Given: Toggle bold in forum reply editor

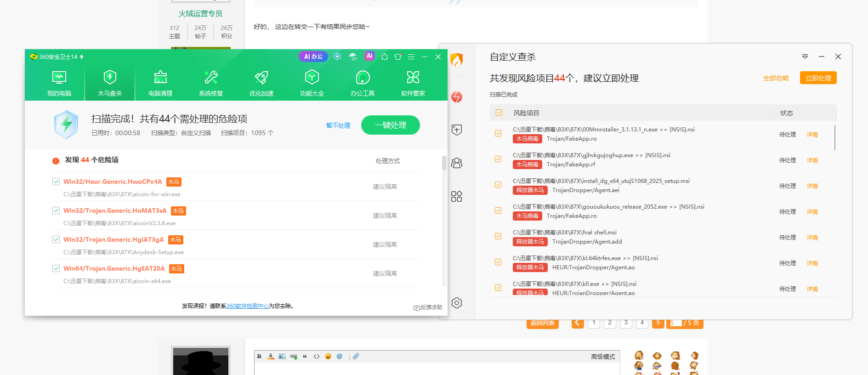Looking at the screenshot, I should (259, 356).
